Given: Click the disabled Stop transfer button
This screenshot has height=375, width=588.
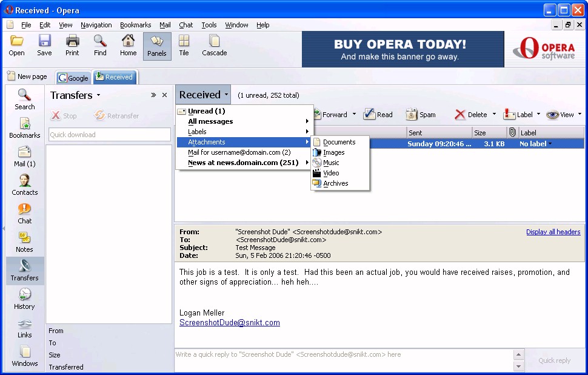Looking at the screenshot, I should click(x=64, y=116).
